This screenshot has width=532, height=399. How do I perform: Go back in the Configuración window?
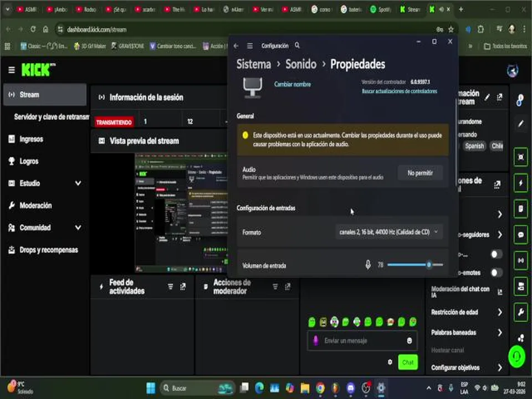tap(237, 46)
